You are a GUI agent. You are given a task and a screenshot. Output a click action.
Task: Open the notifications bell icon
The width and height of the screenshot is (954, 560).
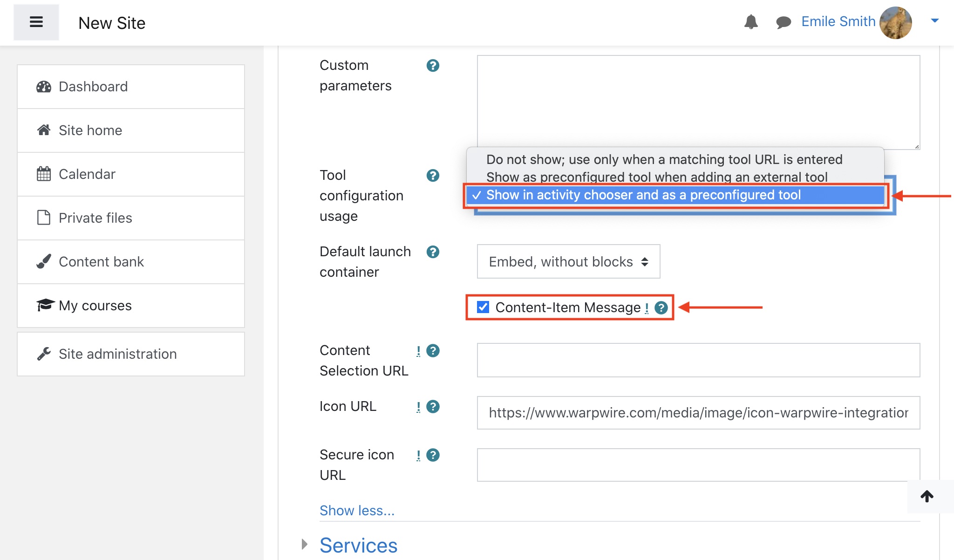[x=750, y=22]
